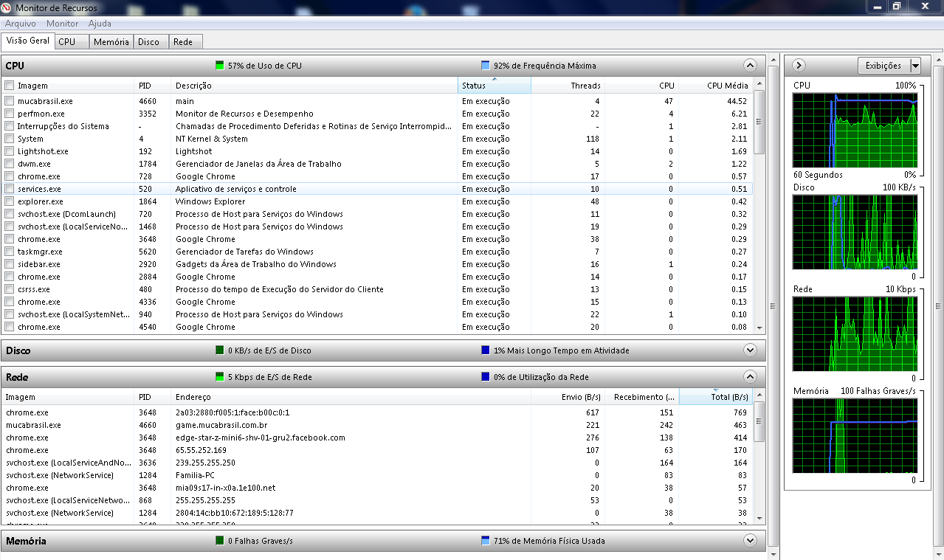Collapse the CPU section

click(x=750, y=65)
